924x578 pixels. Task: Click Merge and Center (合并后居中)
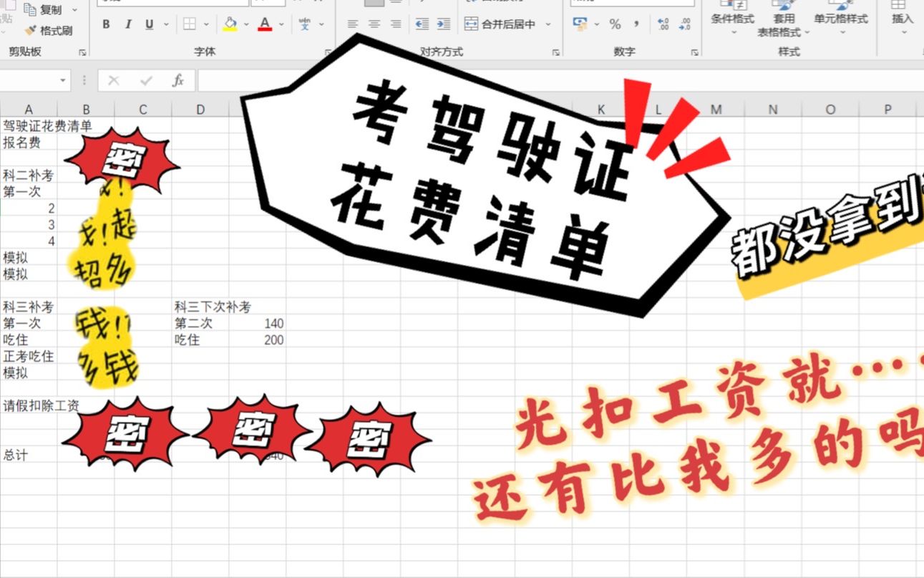500,24
